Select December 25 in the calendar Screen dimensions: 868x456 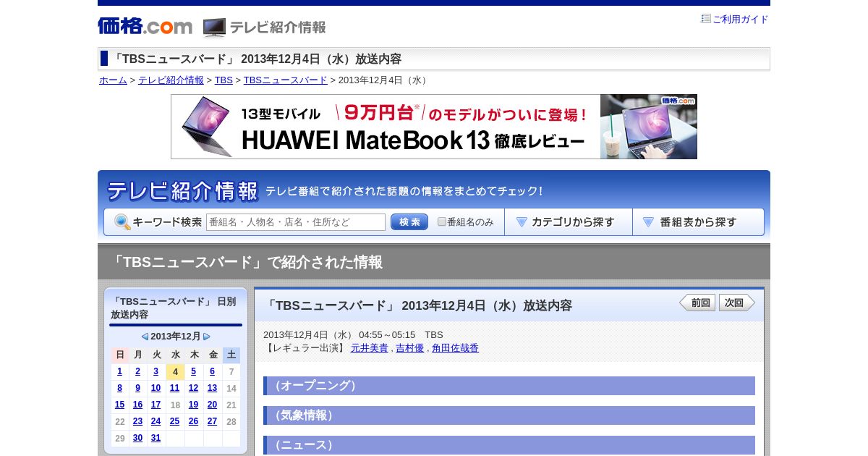pos(174,421)
